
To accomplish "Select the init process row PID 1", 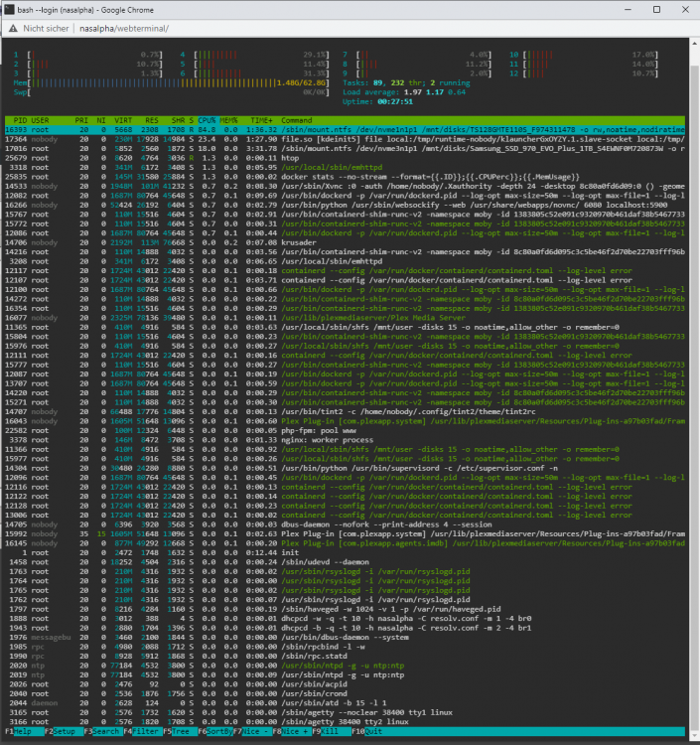I will [x=345, y=552].
